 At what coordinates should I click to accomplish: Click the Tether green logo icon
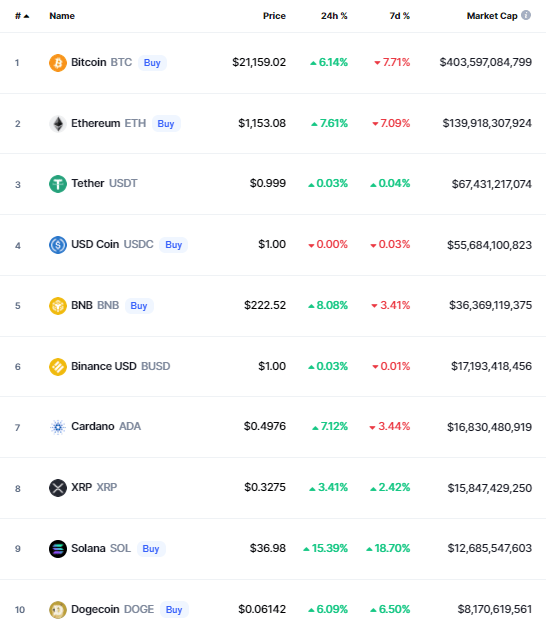pyautogui.click(x=58, y=184)
